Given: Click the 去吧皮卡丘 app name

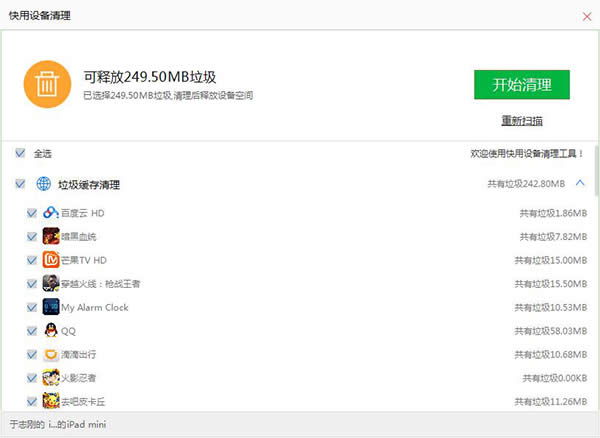Looking at the screenshot, I should click(83, 402).
